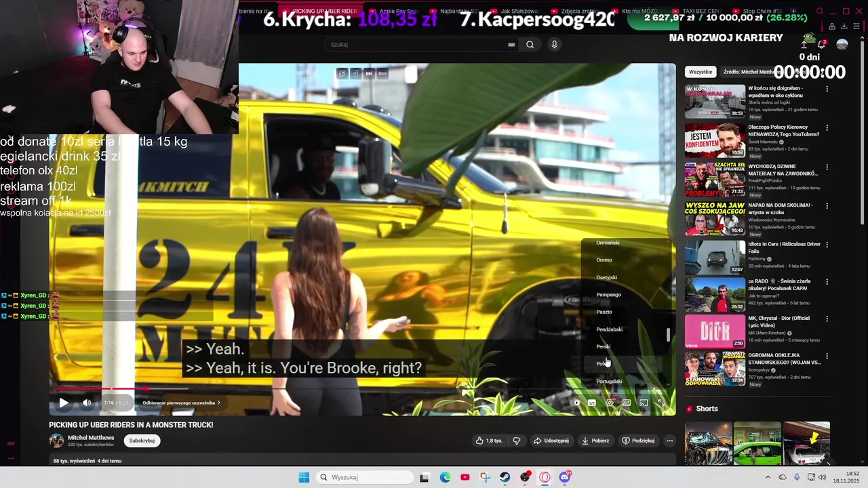Click YouTube create/upload icon

pos(804,44)
